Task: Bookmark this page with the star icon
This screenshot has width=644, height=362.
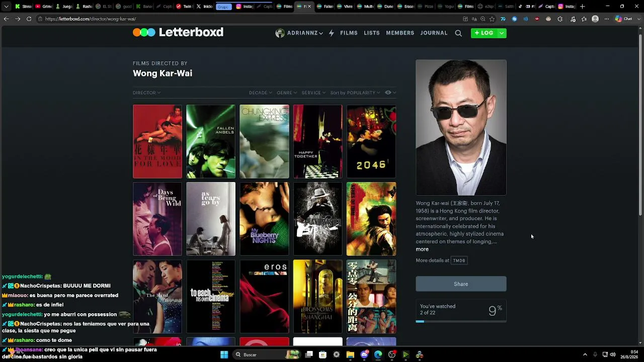Action: [x=492, y=19]
